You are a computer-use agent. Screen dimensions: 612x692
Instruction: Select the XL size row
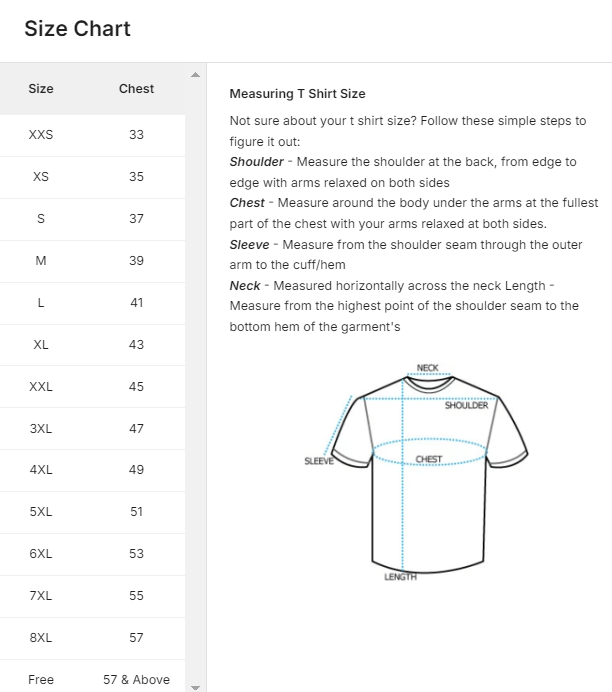tap(92, 345)
